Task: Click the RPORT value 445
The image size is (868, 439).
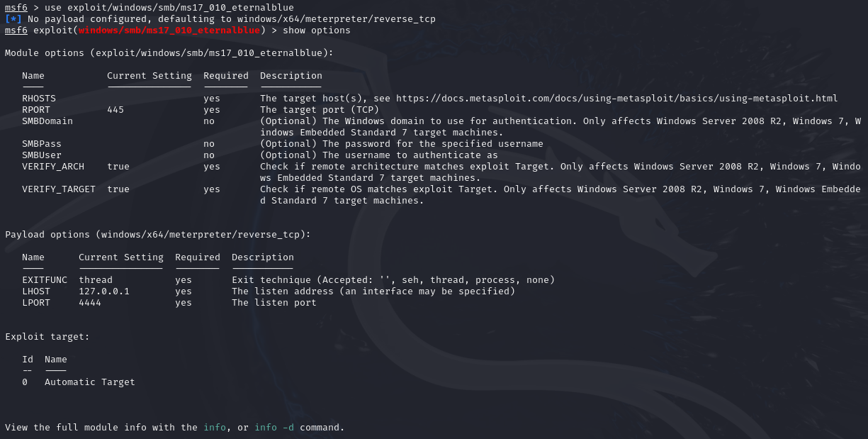Action: (x=115, y=110)
